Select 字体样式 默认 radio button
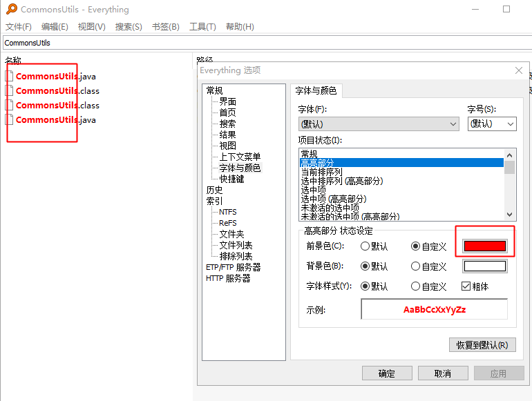Viewport: 532px width, 401px height. (365, 286)
